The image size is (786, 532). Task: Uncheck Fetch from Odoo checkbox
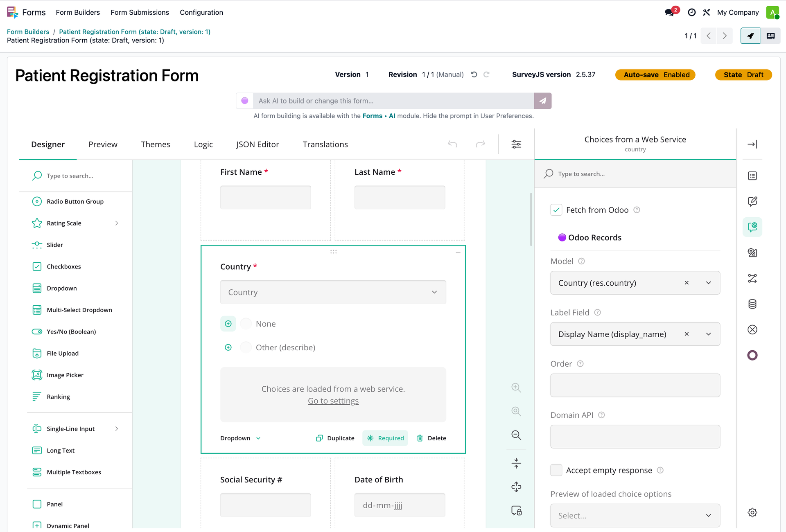click(556, 210)
